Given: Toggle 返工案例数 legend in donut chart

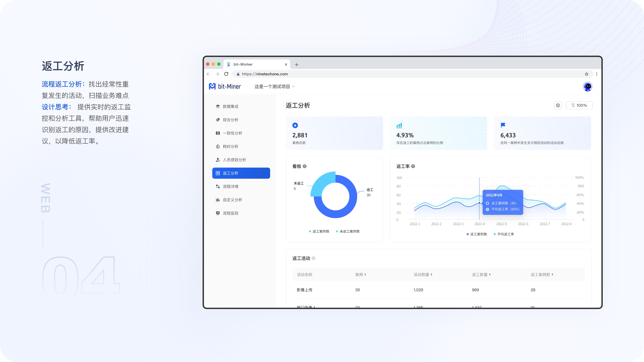Looking at the screenshot, I should [x=319, y=231].
